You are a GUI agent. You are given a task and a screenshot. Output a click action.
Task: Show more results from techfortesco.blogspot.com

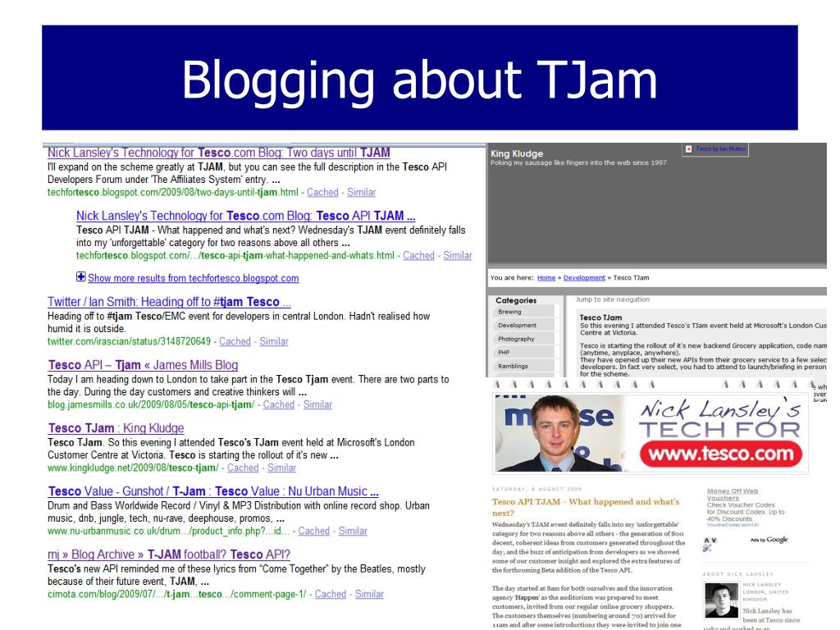(194, 278)
